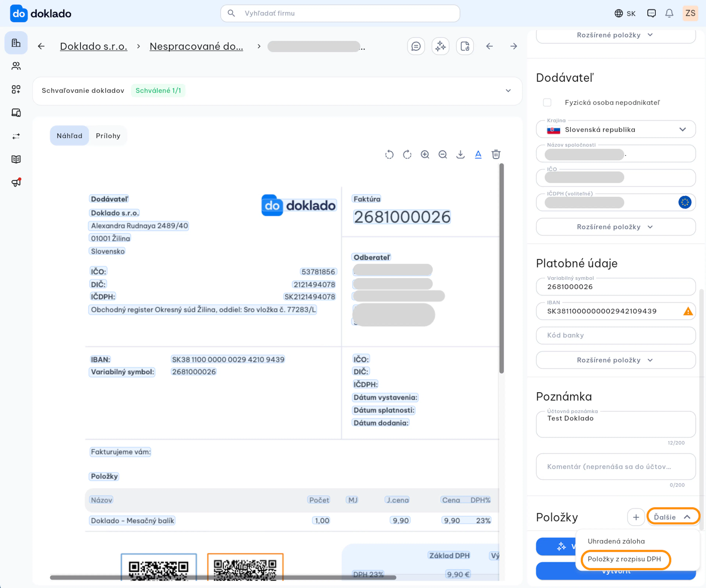This screenshot has width=706, height=588.
Task: Select Položky z rozpisu DPH menu item
Action: [x=625, y=559]
